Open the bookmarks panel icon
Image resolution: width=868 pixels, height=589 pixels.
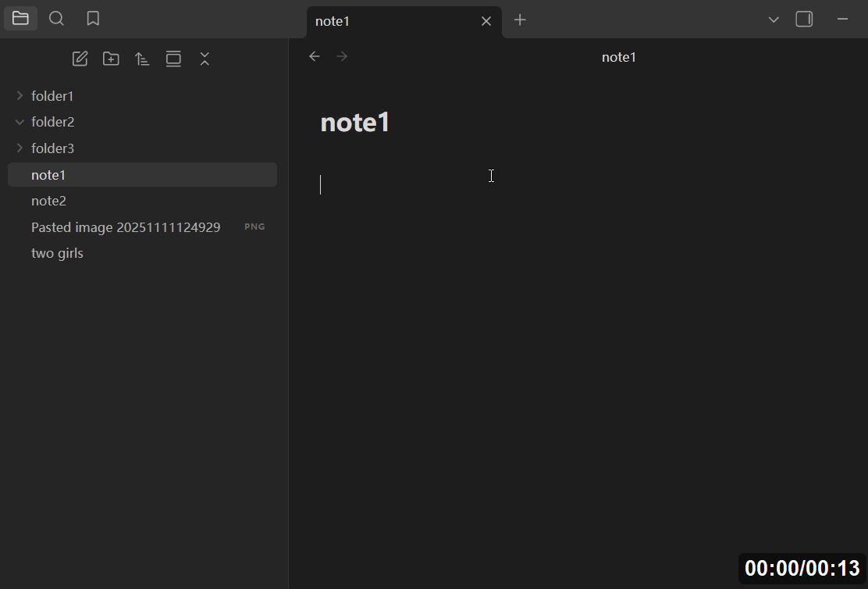click(93, 19)
